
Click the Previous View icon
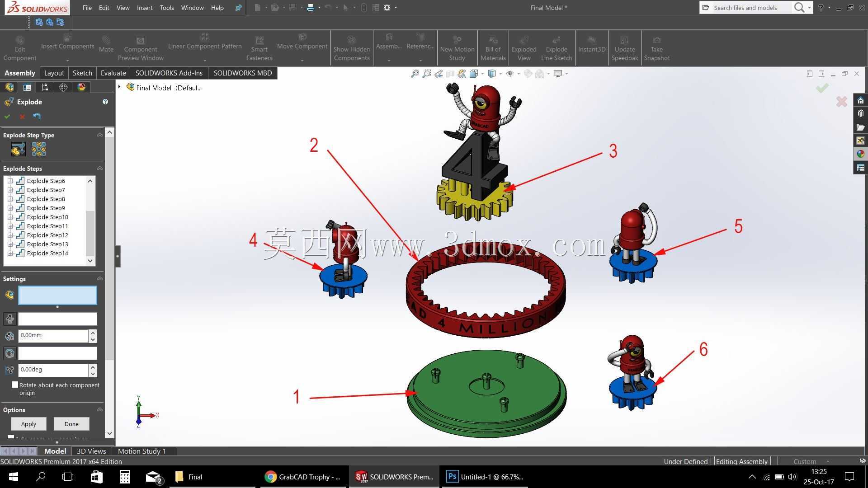coord(439,74)
